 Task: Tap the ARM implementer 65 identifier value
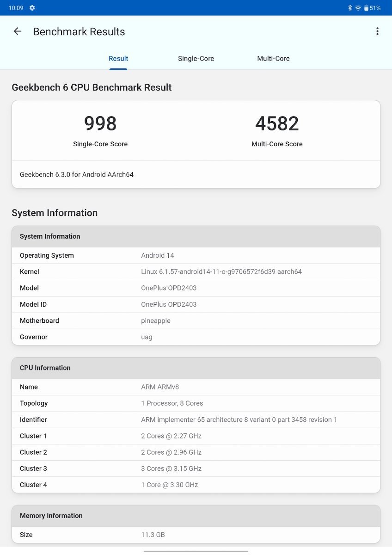coord(239,419)
